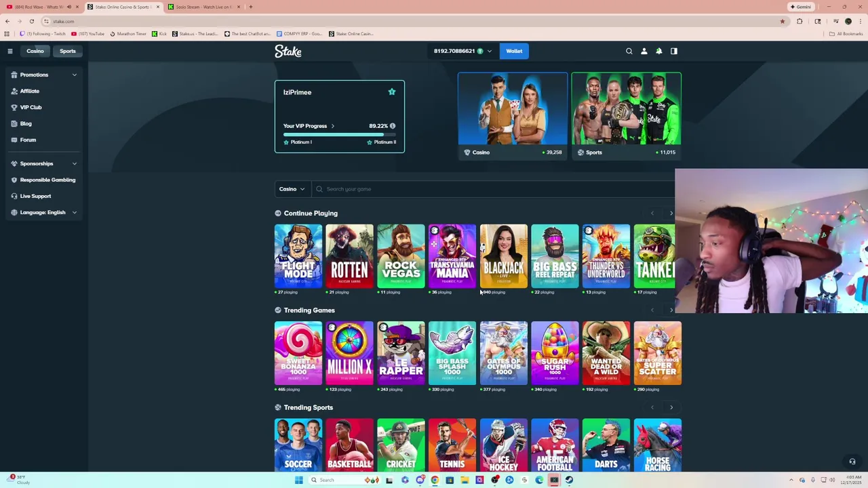Open Windows Start button
The image size is (868, 488).
[298, 480]
